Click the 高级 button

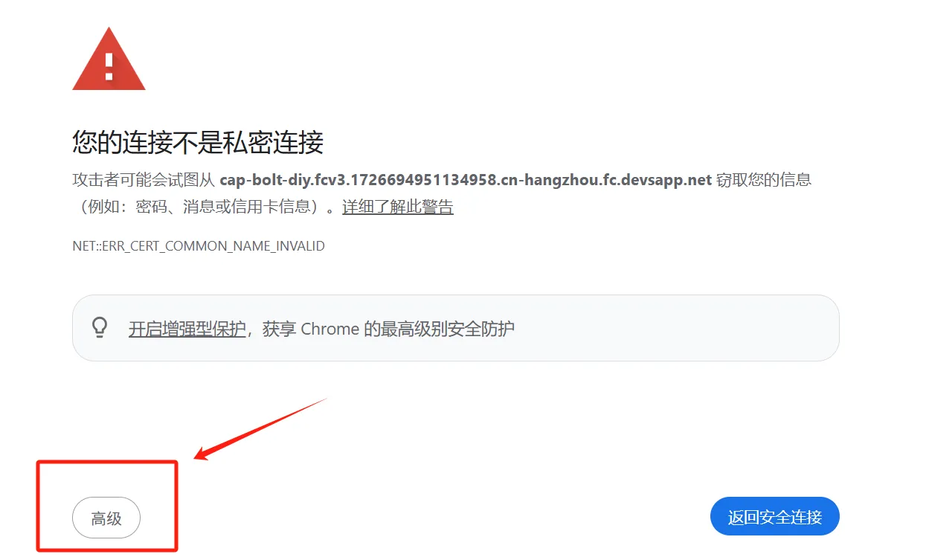pyautogui.click(x=106, y=518)
